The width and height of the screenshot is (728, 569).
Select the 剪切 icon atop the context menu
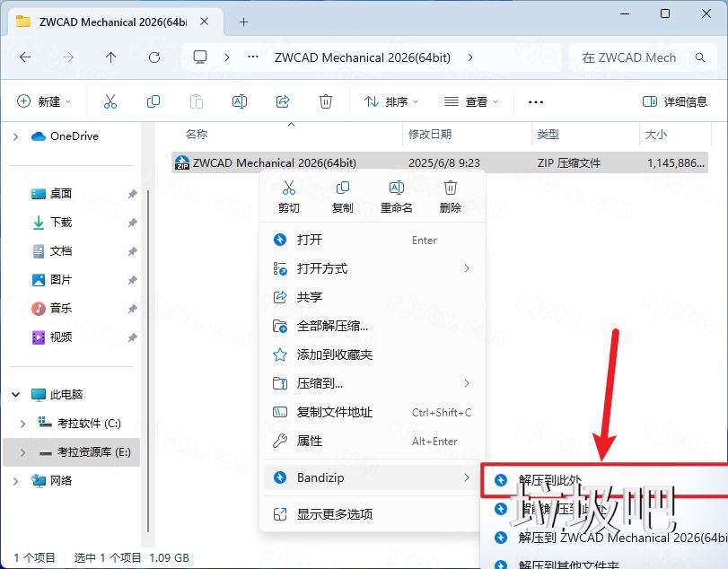pos(289,189)
